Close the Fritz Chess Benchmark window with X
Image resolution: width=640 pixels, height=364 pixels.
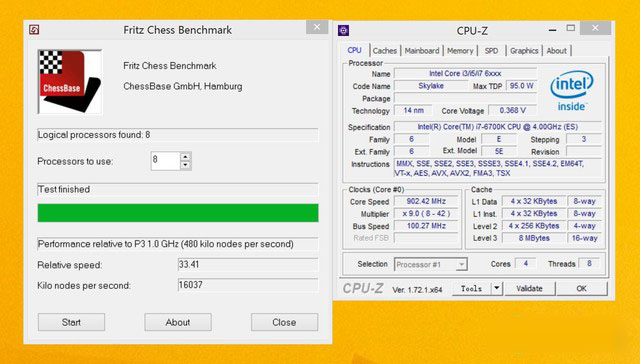pyautogui.click(x=317, y=27)
